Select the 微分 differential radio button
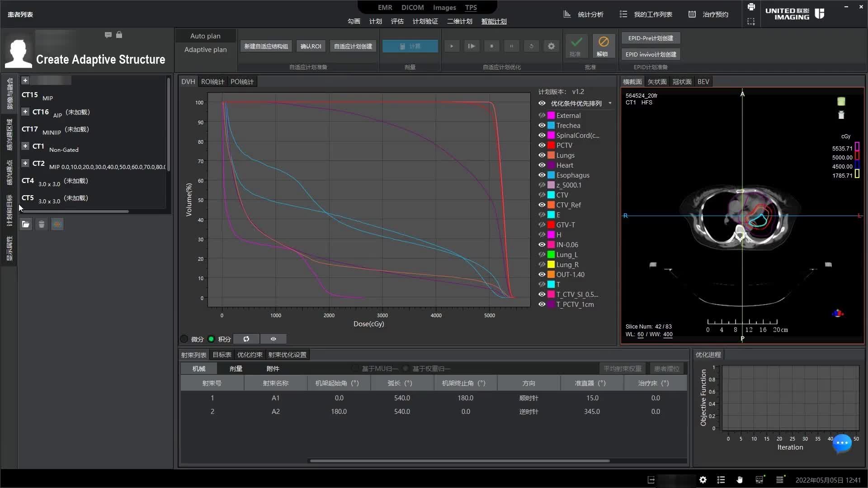Viewport: 868px width, 488px height. pyautogui.click(x=184, y=339)
